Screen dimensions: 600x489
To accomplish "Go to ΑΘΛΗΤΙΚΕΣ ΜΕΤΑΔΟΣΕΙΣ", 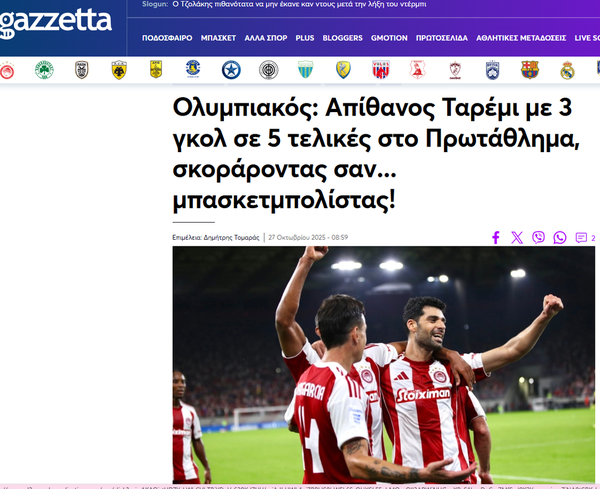I will [519, 37].
